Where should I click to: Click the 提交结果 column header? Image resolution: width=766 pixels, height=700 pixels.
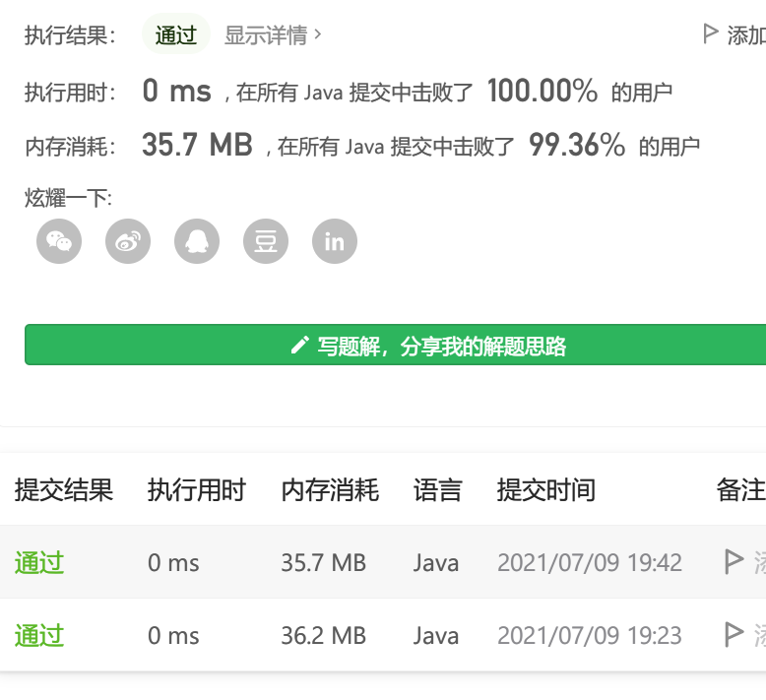[x=64, y=490]
